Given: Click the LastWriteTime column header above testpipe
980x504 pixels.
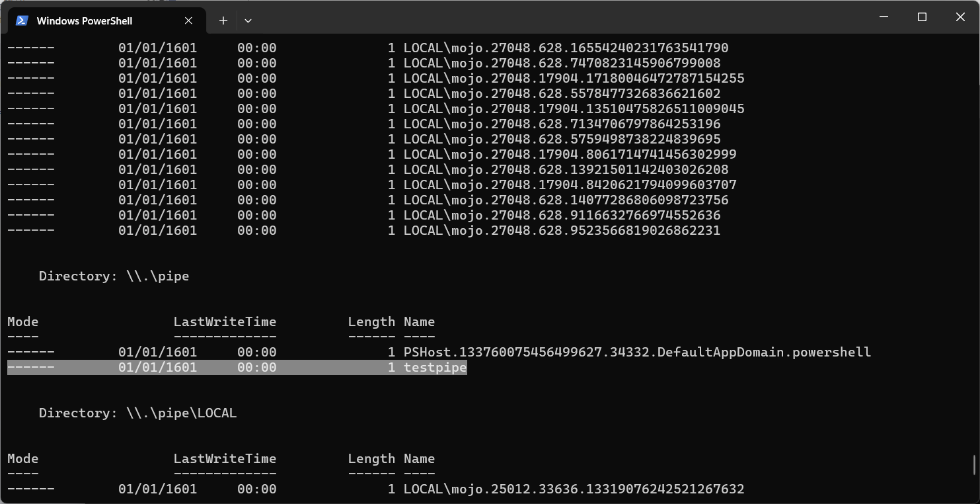Looking at the screenshot, I should (x=225, y=321).
